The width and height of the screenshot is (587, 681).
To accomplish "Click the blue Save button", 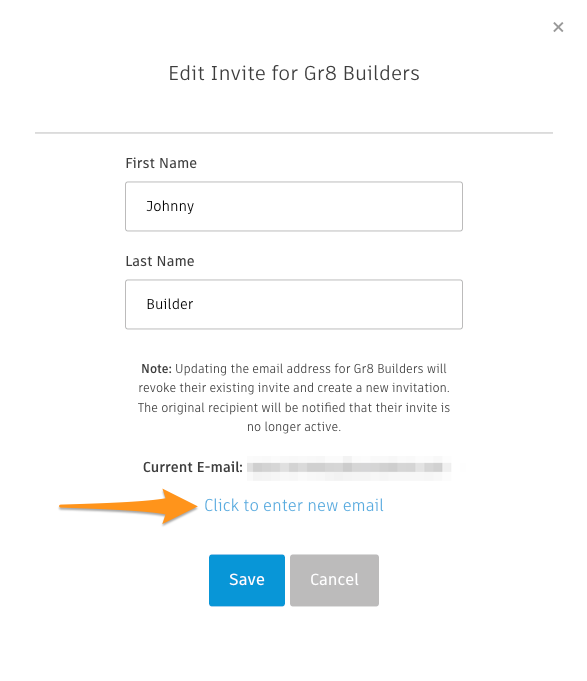I will click(x=247, y=580).
